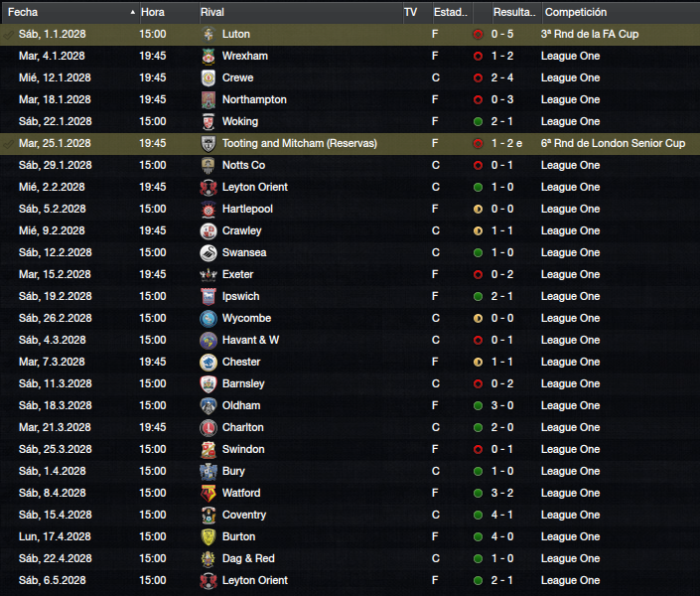Screen dimensions: 700x596
Task: Click the Dag & Red fixture row
Action: tap(350, 558)
